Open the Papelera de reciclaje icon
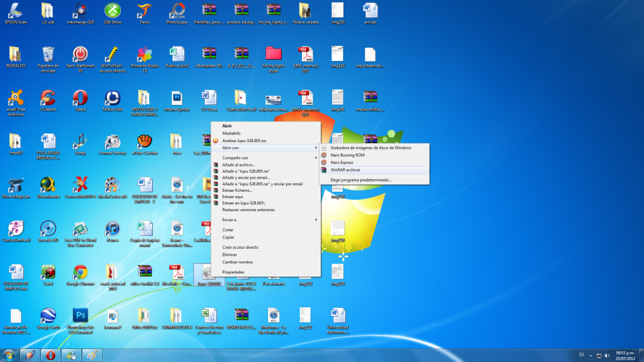 48,60
